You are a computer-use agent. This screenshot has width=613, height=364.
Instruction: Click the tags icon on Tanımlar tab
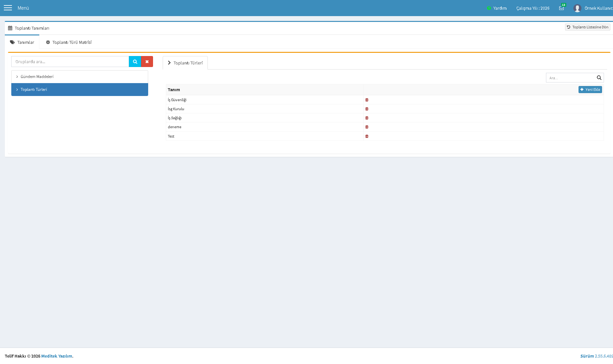coord(12,42)
